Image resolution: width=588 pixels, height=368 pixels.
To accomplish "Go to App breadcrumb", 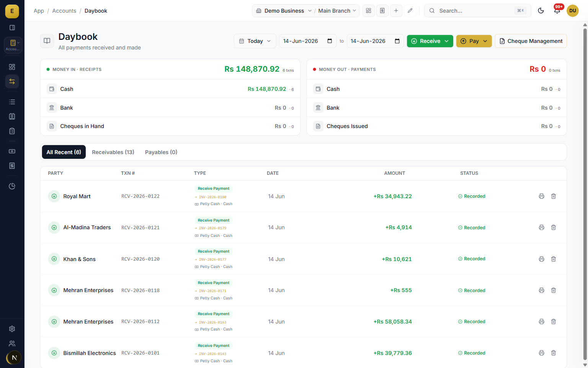I will [39, 11].
